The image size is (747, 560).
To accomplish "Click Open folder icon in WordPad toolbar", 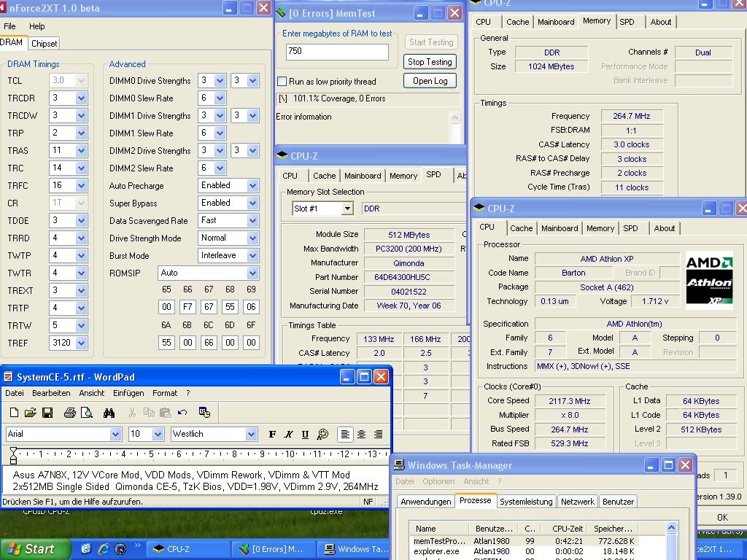I will [x=31, y=413].
